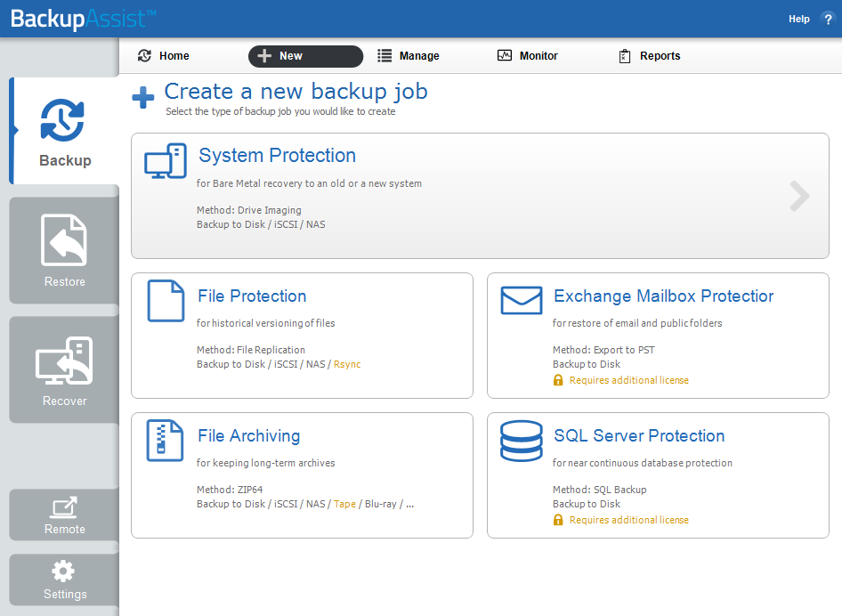Click 'Method: SQL Backup' text
This screenshot has height=616, width=842.
[599, 490]
